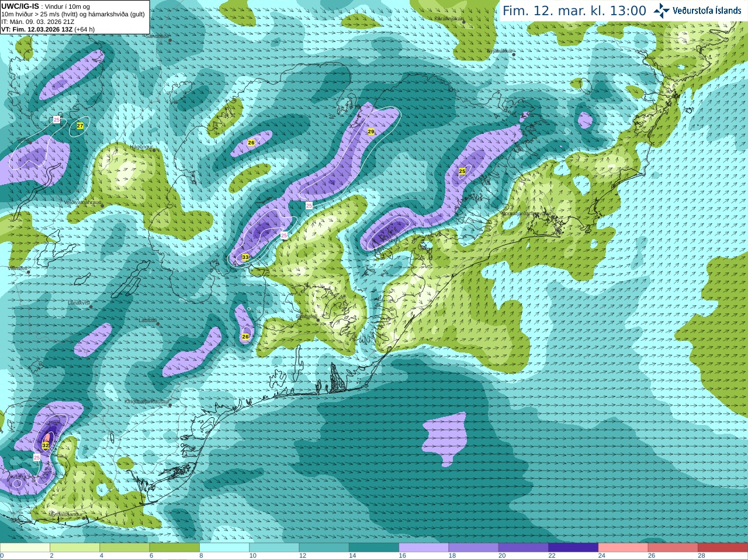
Task: Click the 18–20 m/s legend color swatch
Action: point(474,547)
